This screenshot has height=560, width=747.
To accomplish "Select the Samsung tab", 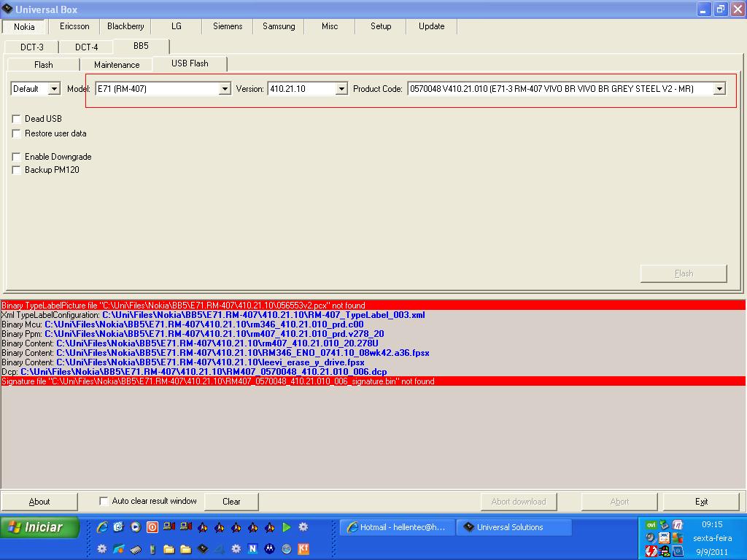I will (279, 26).
